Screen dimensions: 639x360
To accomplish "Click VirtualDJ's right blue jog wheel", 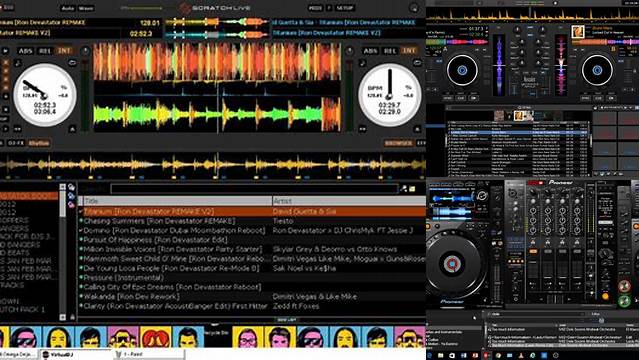I will pyautogui.click(x=597, y=70).
